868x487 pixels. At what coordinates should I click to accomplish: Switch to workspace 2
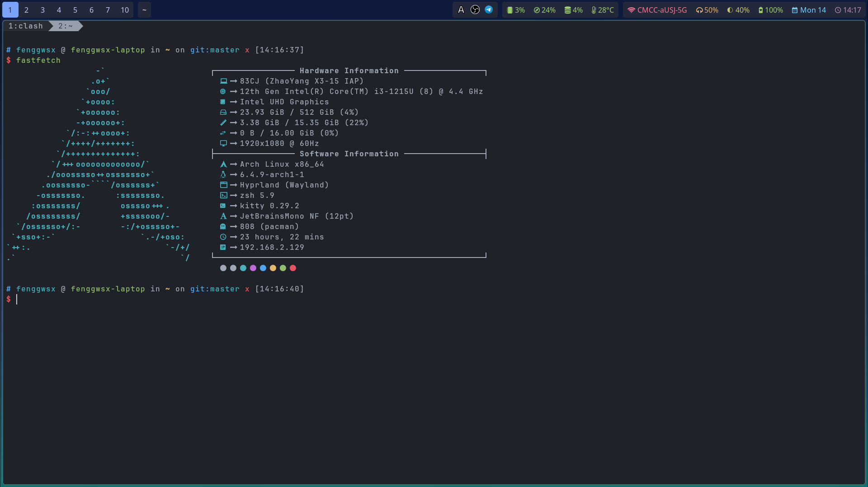pyautogui.click(x=26, y=10)
